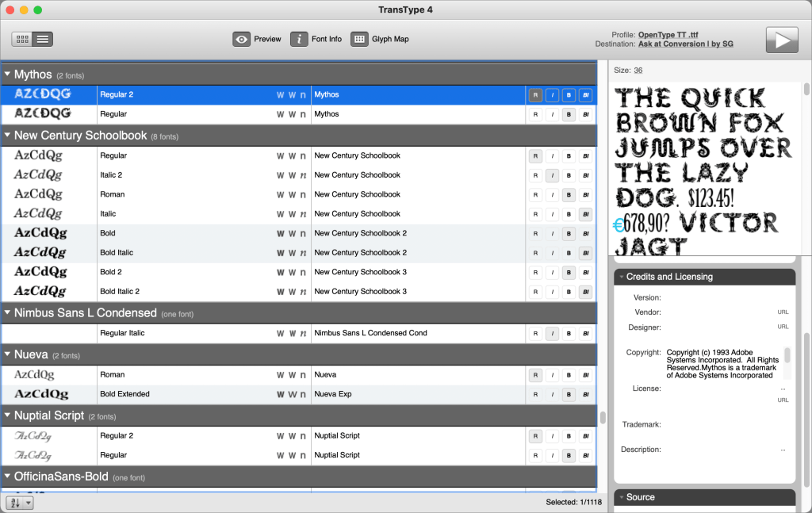Toggle B style on Nueva Bold Extended

[x=569, y=394]
